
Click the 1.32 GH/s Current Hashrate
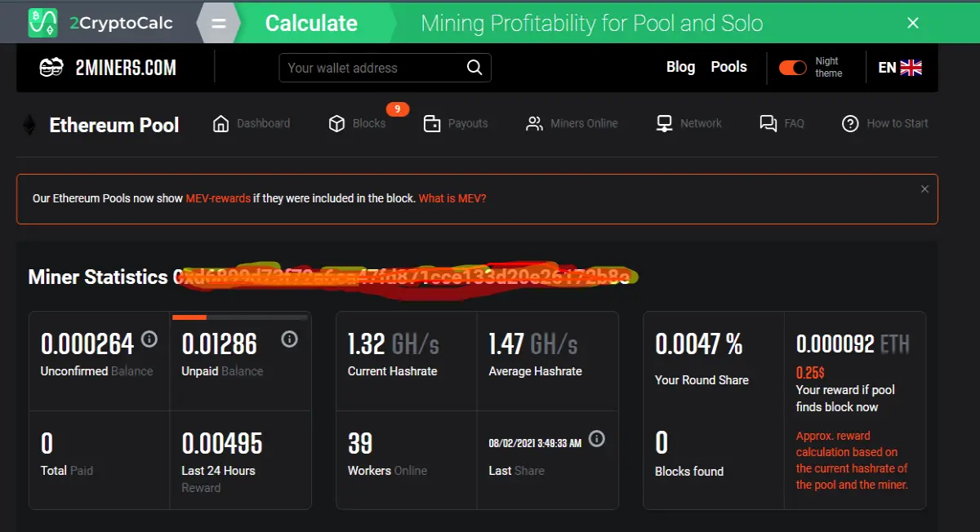[394, 344]
